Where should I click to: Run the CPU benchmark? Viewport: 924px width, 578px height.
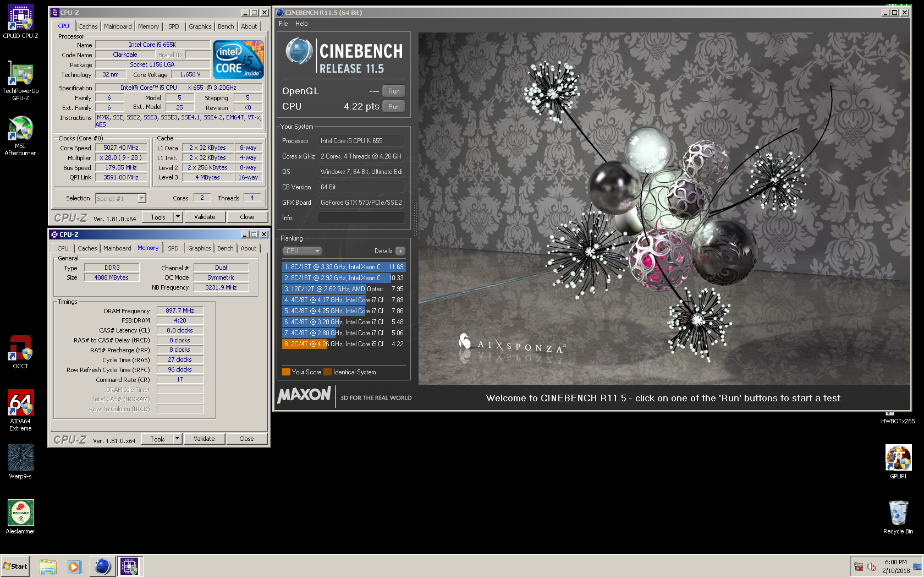click(394, 107)
